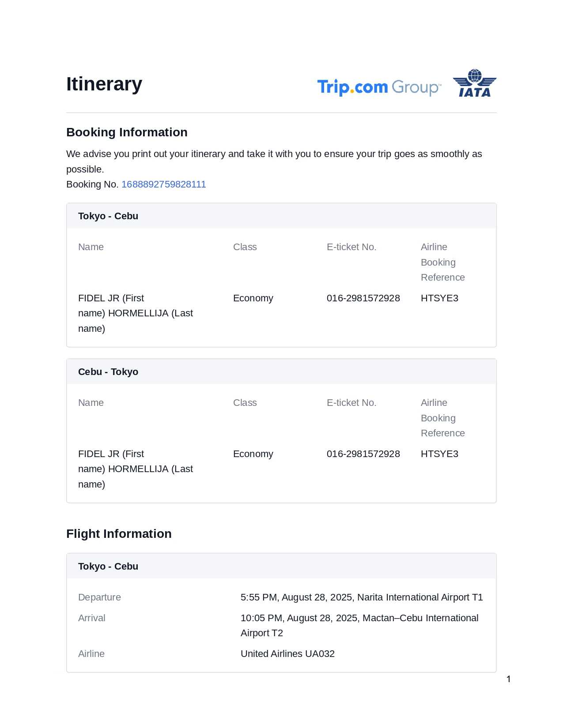Viewport: 563px width, 728px height.
Task: Click E-ticket No. column header in the Cebu - Tokyo table
Action: [351, 403]
